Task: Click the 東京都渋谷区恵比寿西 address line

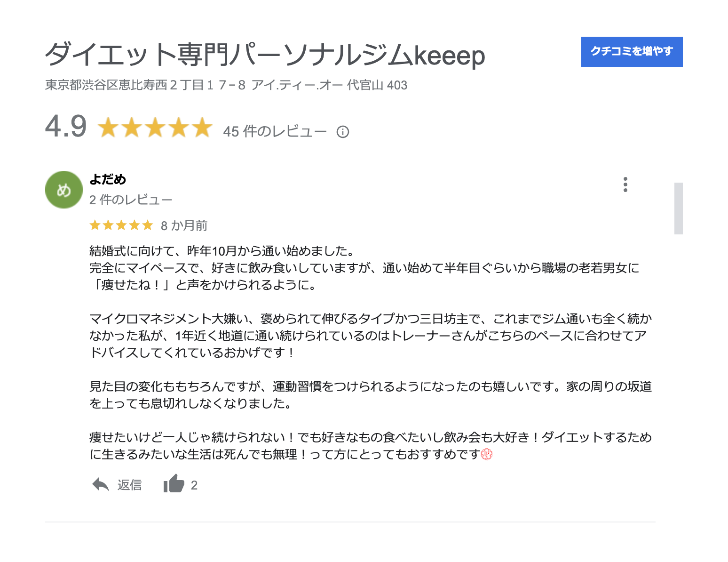Action: [x=226, y=85]
